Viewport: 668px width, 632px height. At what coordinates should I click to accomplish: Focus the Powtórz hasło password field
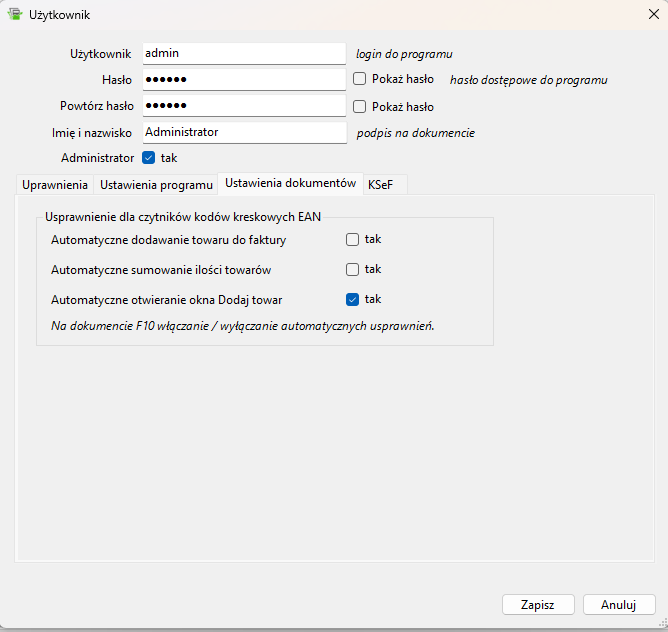point(244,105)
